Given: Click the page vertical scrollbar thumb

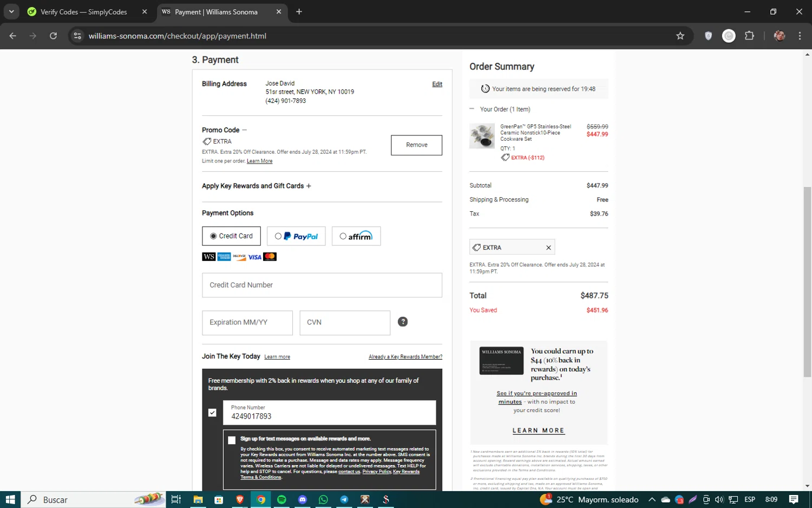Looking at the screenshot, I should coord(807,282).
